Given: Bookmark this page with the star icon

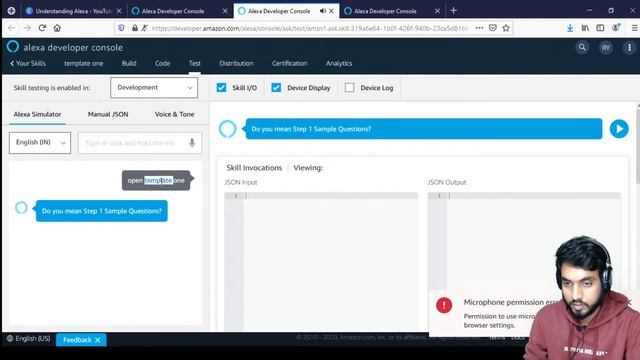Looking at the screenshot, I should click(506, 28).
